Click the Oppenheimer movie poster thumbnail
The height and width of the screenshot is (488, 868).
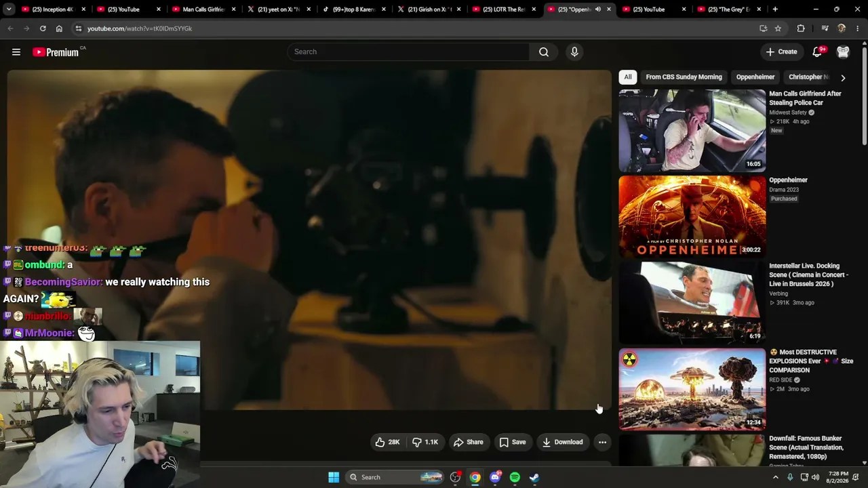pyautogui.click(x=692, y=216)
